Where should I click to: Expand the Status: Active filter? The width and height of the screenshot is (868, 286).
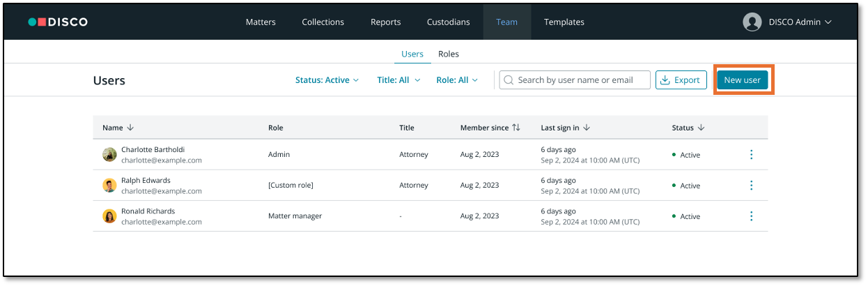click(327, 80)
